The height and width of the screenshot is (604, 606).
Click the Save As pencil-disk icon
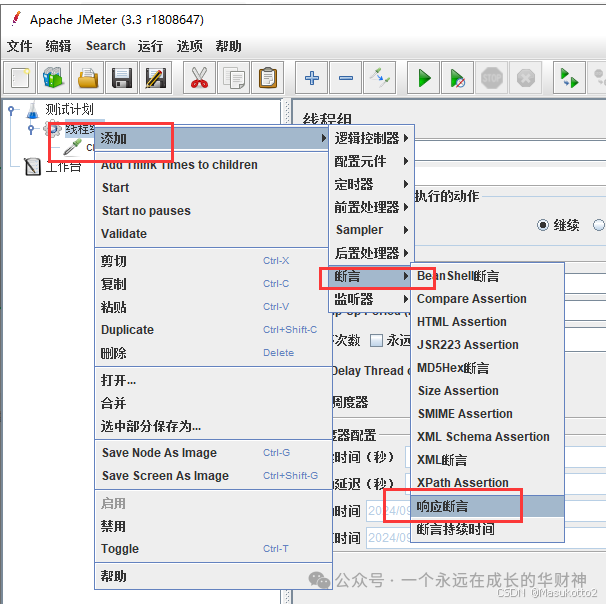click(x=155, y=77)
